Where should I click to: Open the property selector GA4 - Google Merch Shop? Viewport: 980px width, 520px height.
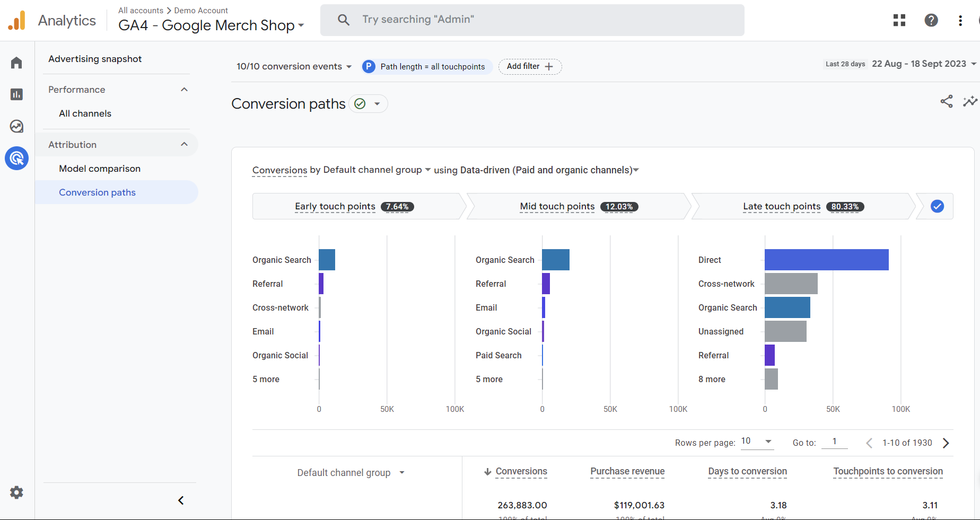pyautogui.click(x=211, y=25)
